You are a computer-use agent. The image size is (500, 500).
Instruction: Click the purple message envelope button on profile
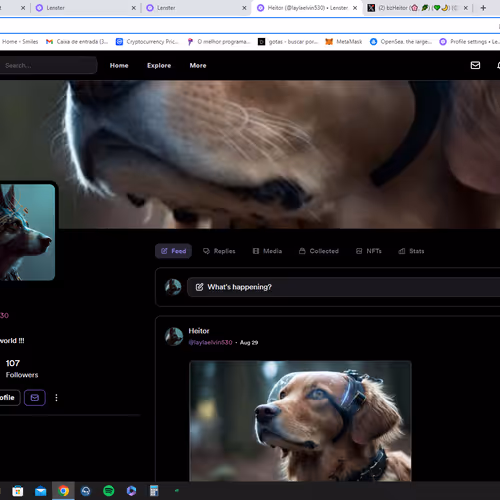[x=35, y=398]
